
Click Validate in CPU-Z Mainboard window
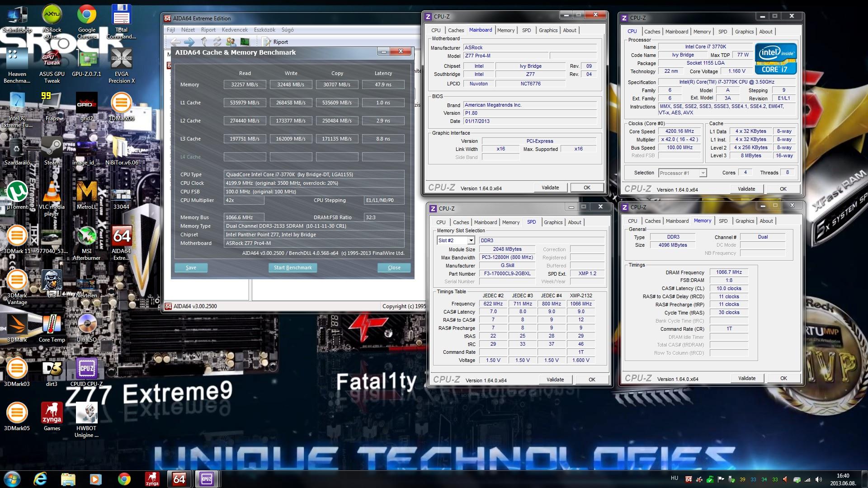(x=550, y=188)
